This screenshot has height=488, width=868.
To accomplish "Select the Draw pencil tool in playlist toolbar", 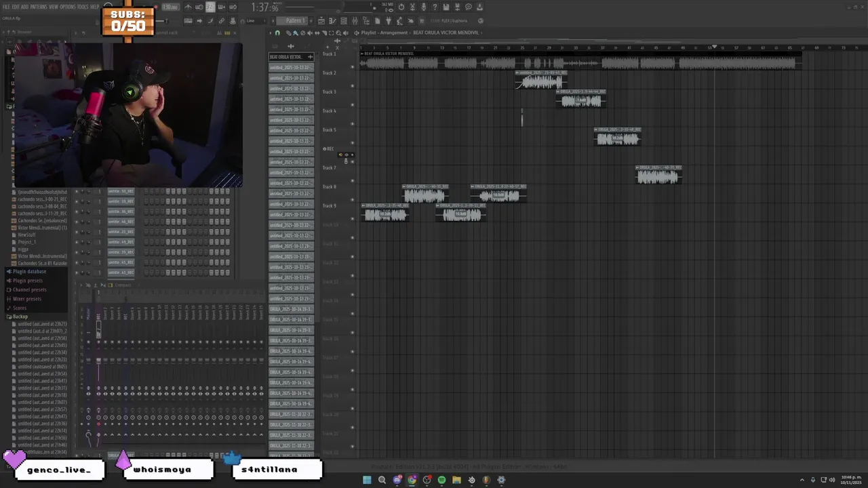I will [x=288, y=33].
